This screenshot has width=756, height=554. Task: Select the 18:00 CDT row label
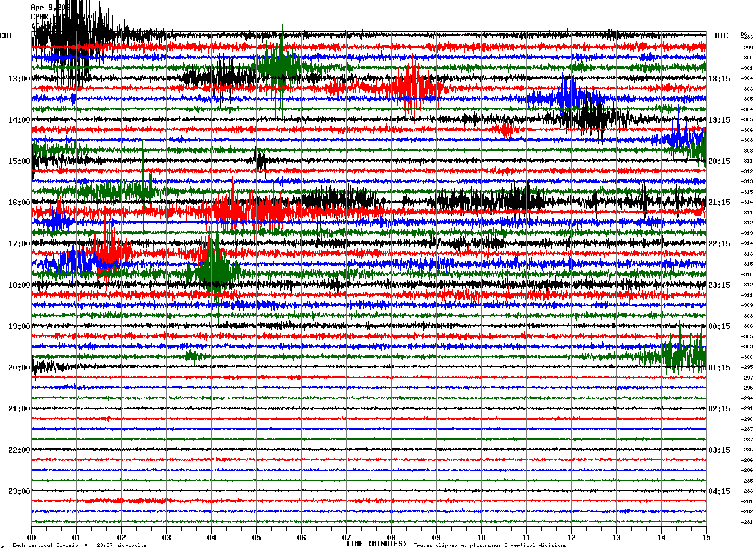click(19, 285)
